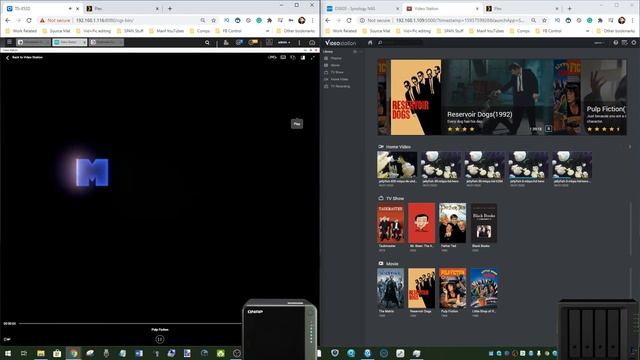Open Little Shop of Horrors movie poster
Image resolution: width=640 pixels, height=360 pixels.
tap(484, 288)
